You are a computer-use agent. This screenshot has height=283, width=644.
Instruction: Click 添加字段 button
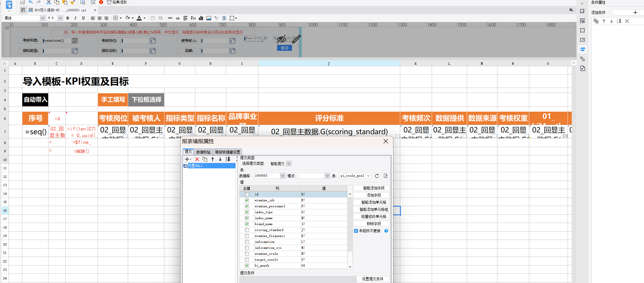tap(371, 195)
